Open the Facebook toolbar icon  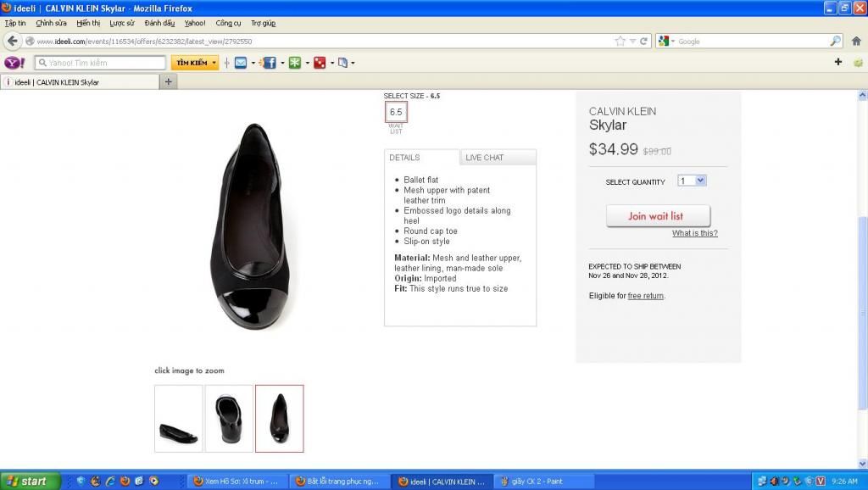(269, 63)
